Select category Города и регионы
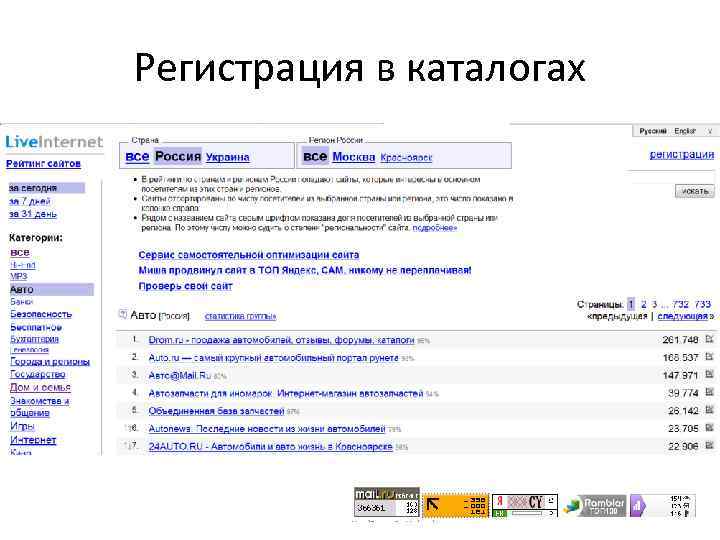Viewport: 720px width, 540px height. pos(50,361)
